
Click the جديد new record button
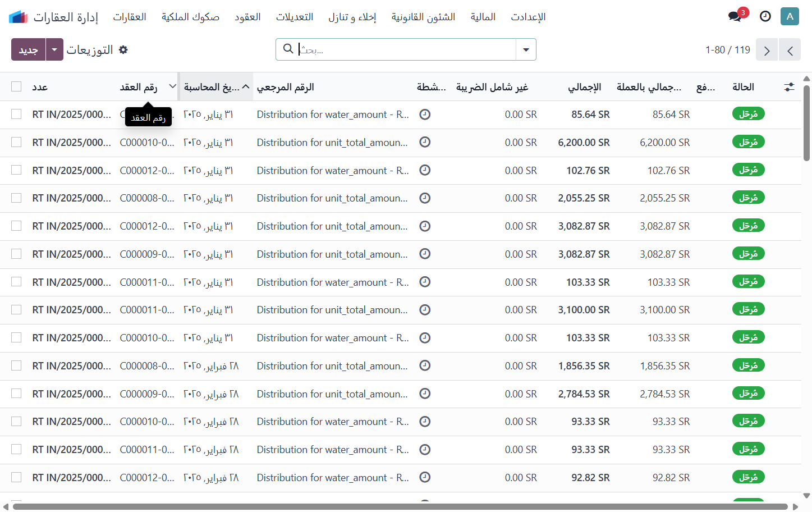pos(29,49)
